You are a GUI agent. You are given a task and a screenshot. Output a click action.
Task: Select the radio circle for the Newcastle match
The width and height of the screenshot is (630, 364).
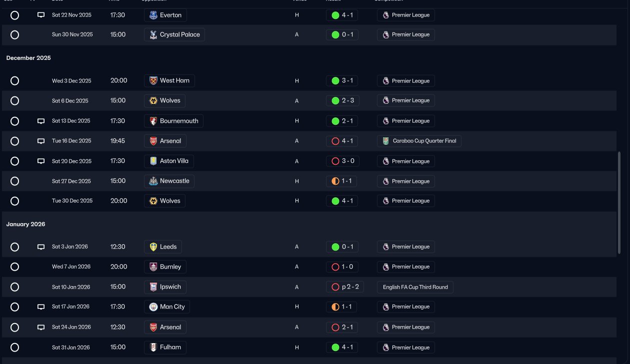coord(15,181)
